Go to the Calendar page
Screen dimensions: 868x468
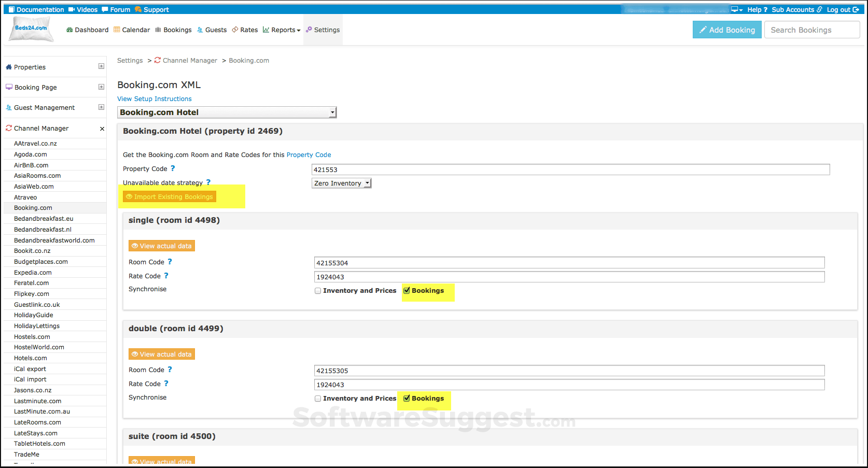[132, 30]
